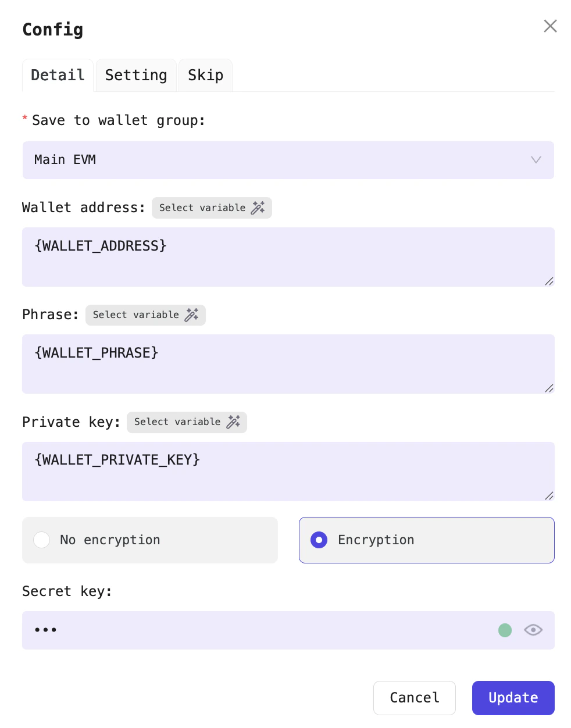Click the magic wand icon next to Phrase
Image resolution: width=571 pixels, height=728 pixels.
[x=192, y=315]
